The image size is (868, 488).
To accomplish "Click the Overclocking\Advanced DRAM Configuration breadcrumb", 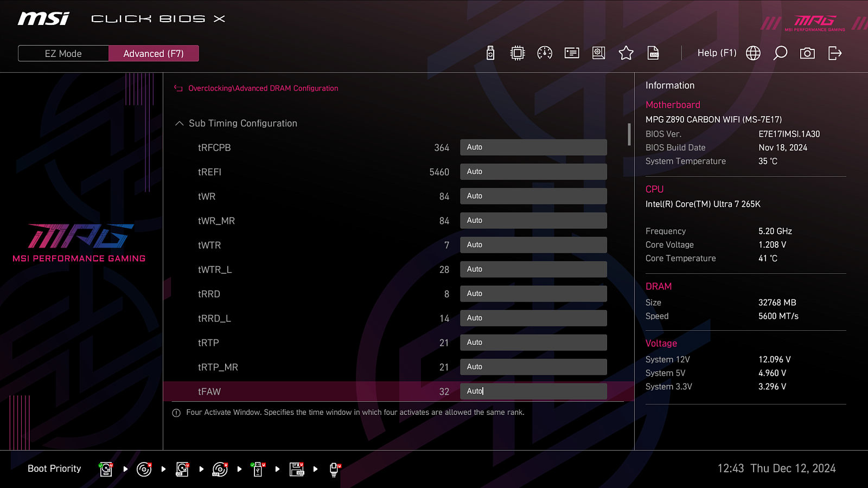I will click(263, 88).
